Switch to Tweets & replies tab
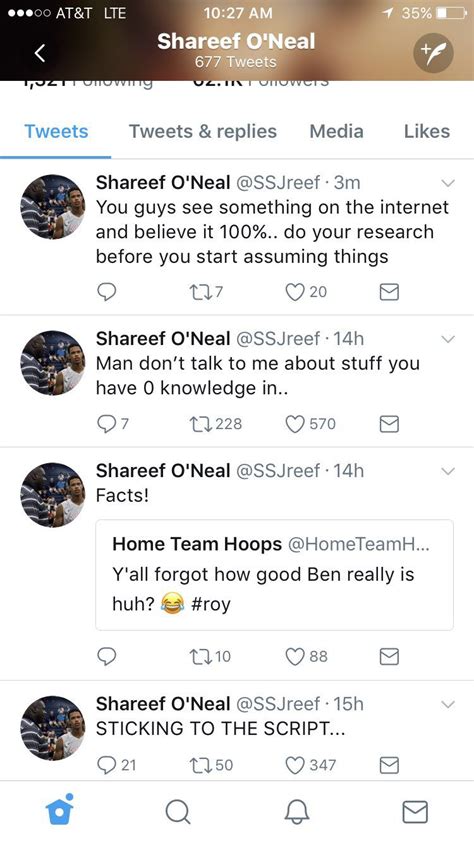The height and width of the screenshot is (843, 474). pyautogui.click(x=203, y=132)
